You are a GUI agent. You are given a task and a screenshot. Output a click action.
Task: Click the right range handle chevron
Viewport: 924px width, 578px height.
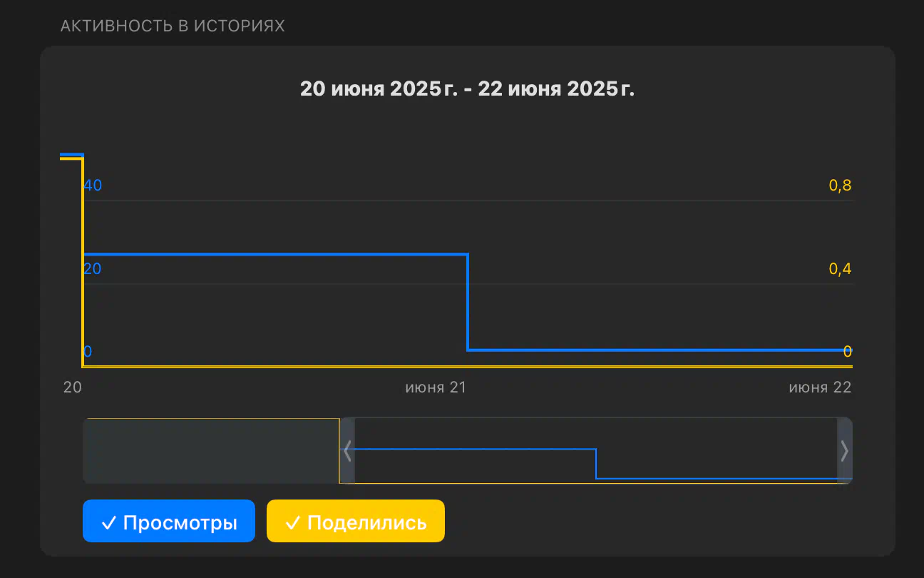click(x=844, y=451)
